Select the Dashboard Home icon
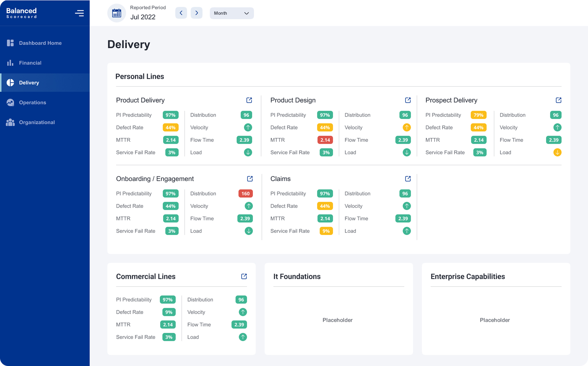 click(x=10, y=43)
